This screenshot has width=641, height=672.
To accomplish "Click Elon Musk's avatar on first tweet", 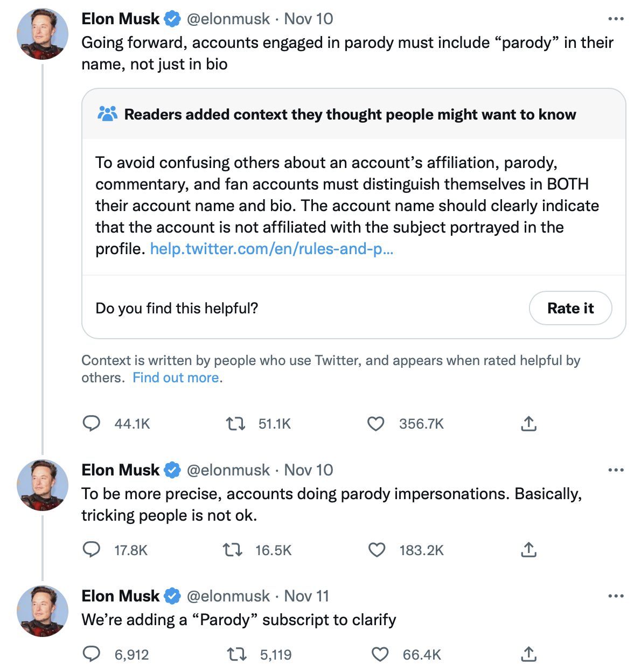I will tap(43, 34).
